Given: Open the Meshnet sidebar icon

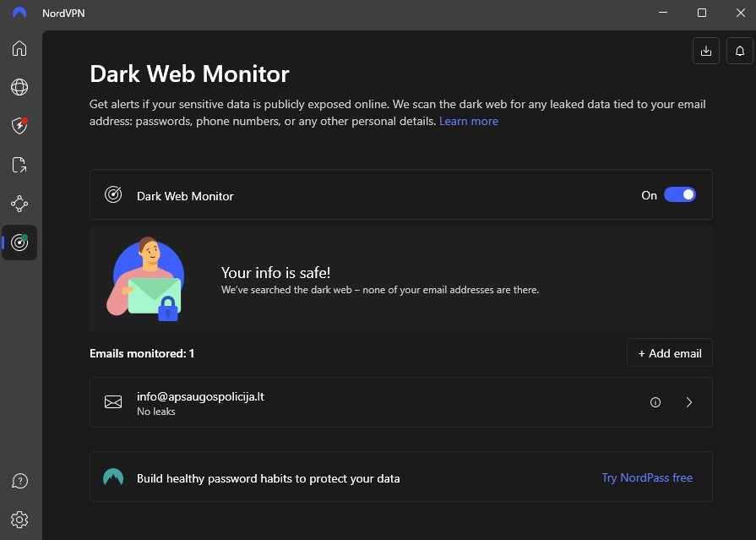Looking at the screenshot, I should [x=19, y=204].
